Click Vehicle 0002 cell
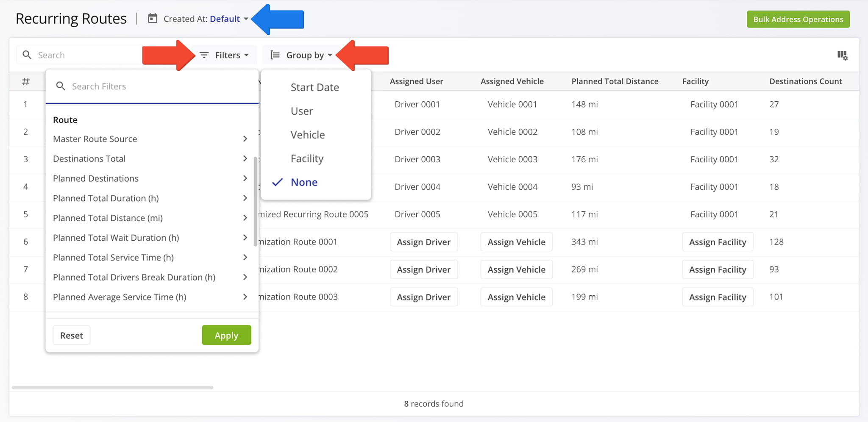The image size is (868, 422). click(x=512, y=132)
